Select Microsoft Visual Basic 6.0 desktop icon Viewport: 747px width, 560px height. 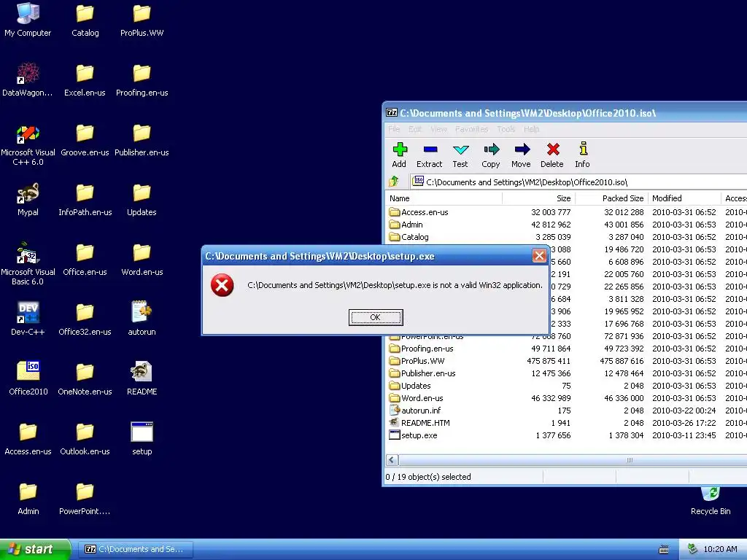click(28, 264)
